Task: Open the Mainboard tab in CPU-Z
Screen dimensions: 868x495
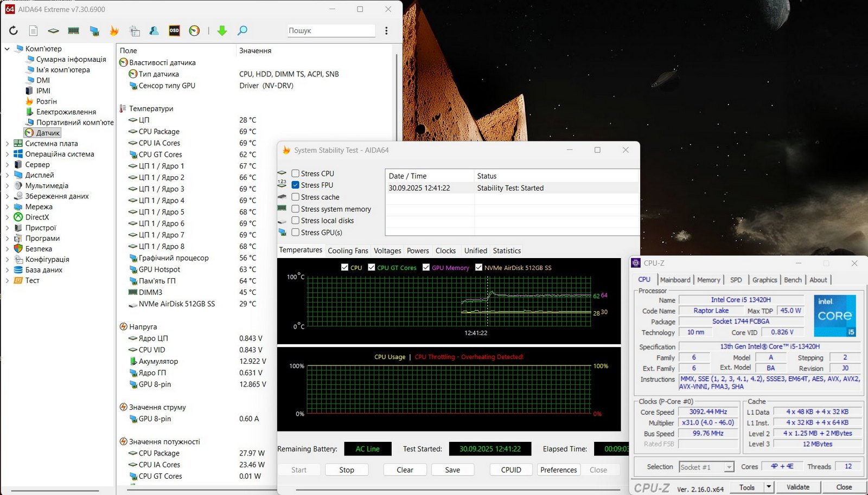Action: tap(675, 280)
